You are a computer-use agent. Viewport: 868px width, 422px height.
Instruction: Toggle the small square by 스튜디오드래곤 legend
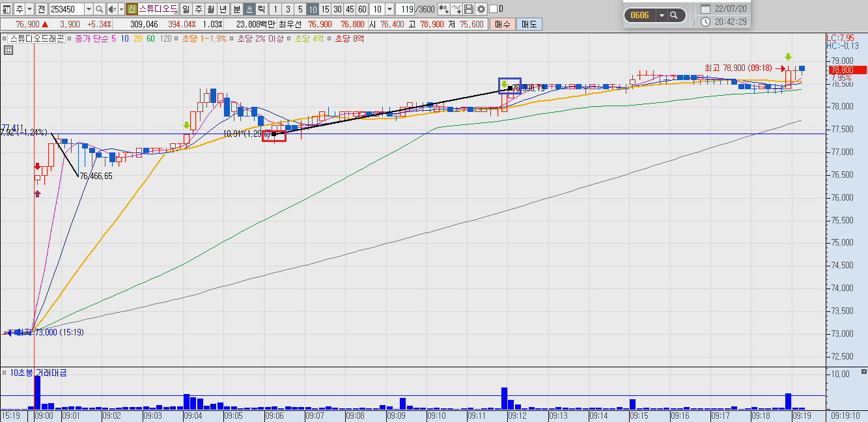click(5, 39)
